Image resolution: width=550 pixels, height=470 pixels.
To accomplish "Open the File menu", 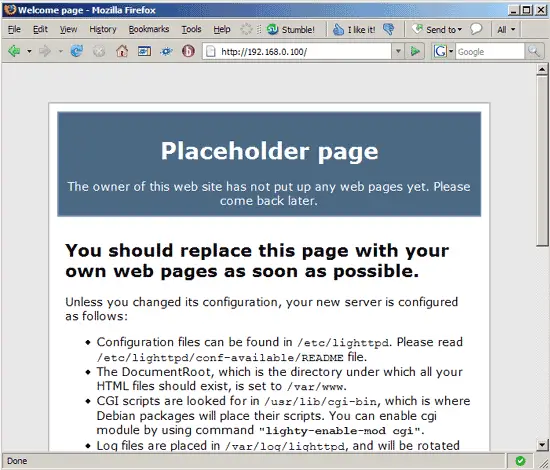I will (14, 29).
